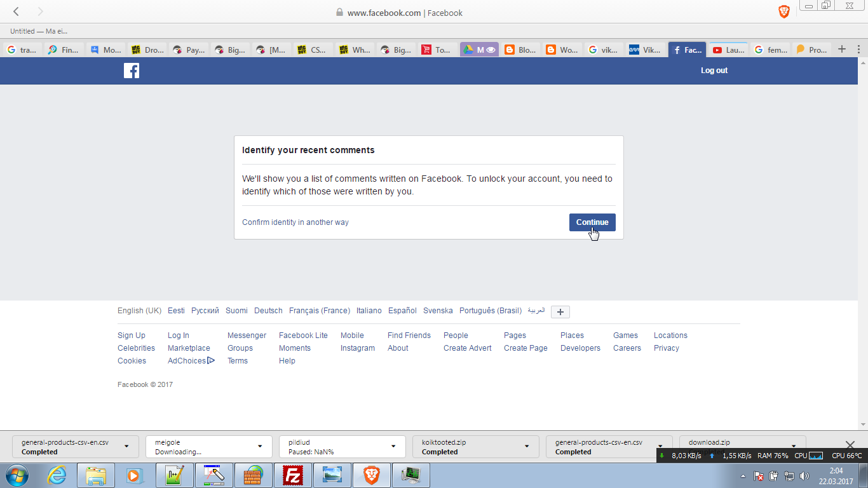Open the Marketplace footer link
This screenshot has height=488, width=868.
(x=189, y=348)
